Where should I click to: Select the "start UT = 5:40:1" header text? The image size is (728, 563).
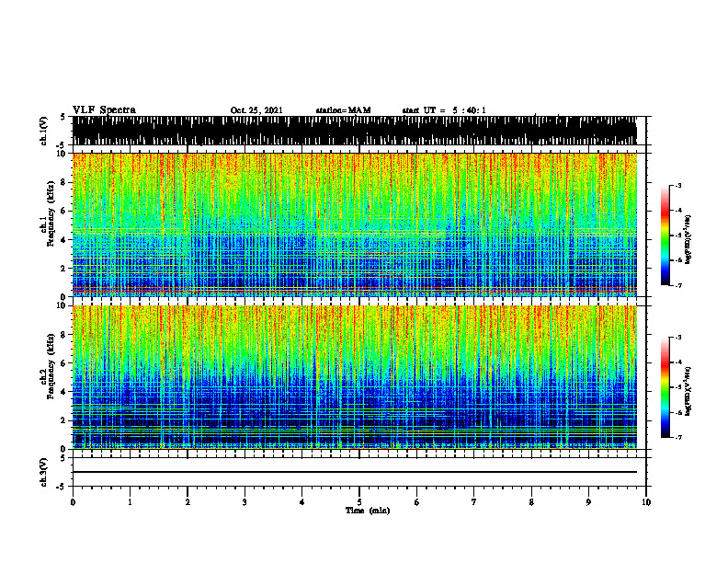point(444,110)
